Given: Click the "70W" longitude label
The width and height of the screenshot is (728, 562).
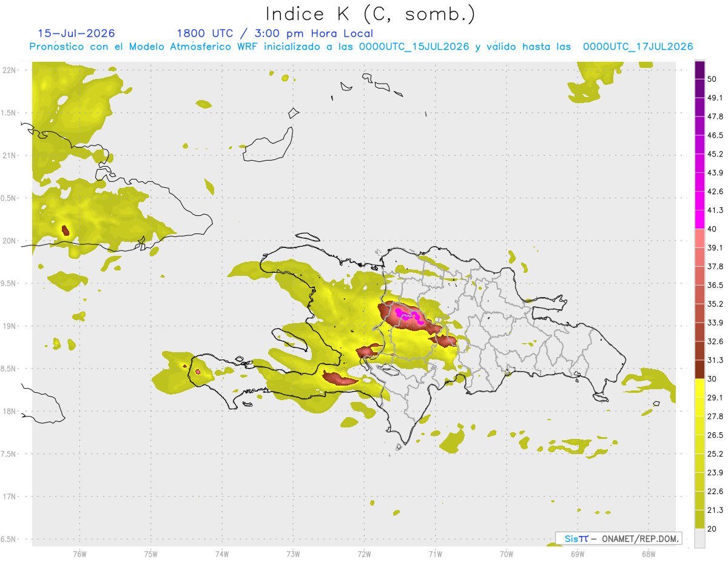Looking at the screenshot, I should [x=507, y=554].
